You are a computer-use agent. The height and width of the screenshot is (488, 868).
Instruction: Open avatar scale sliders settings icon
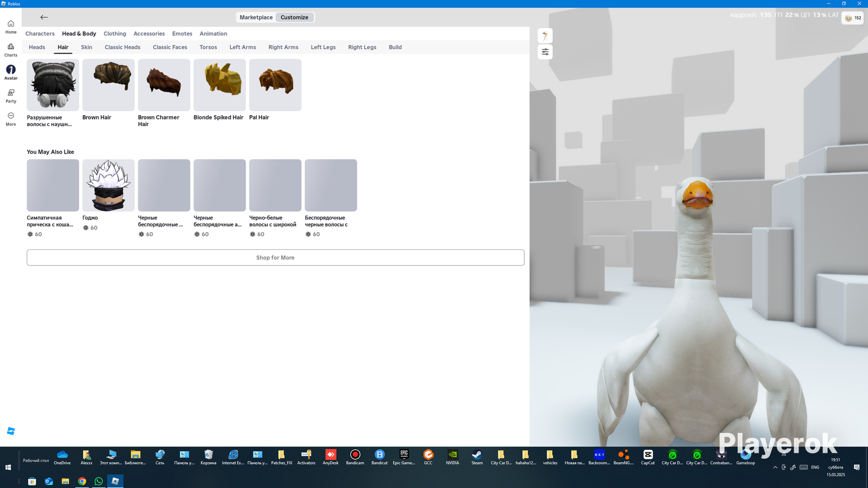click(545, 52)
